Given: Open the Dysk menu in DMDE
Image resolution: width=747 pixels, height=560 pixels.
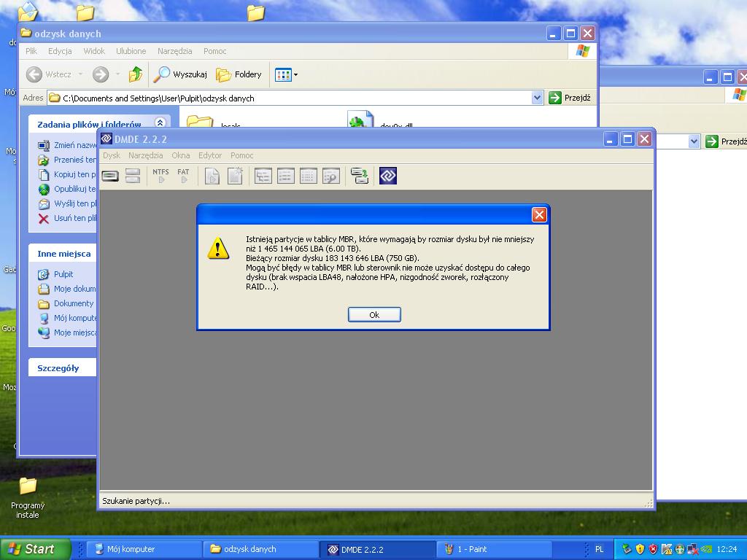Looking at the screenshot, I should click(112, 155).
